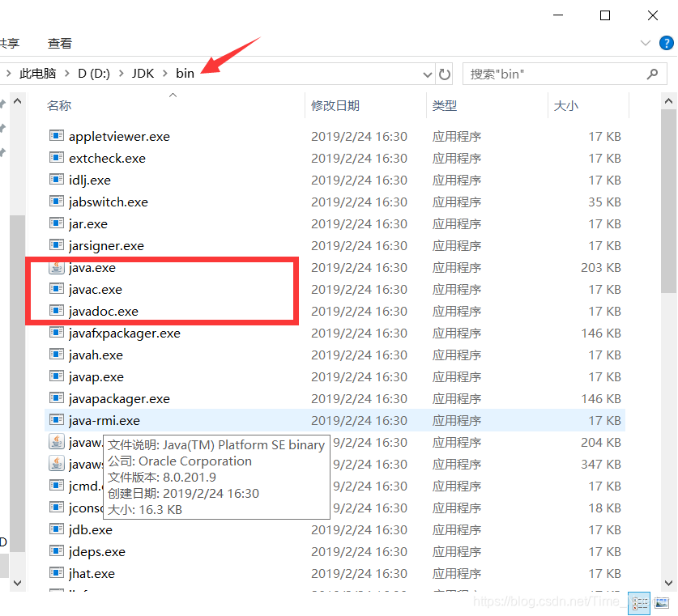Expand the chevron after JDK in path
The image size is (678, 616).
click(x=164, y=74)
